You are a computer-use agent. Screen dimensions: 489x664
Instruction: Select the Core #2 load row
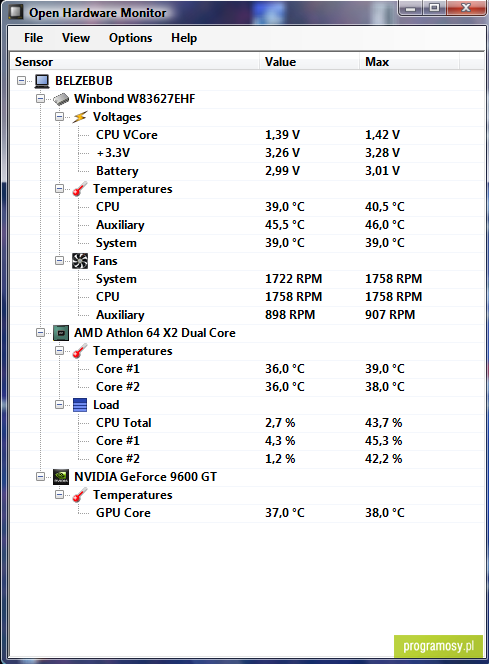click(x=247, y=459)
